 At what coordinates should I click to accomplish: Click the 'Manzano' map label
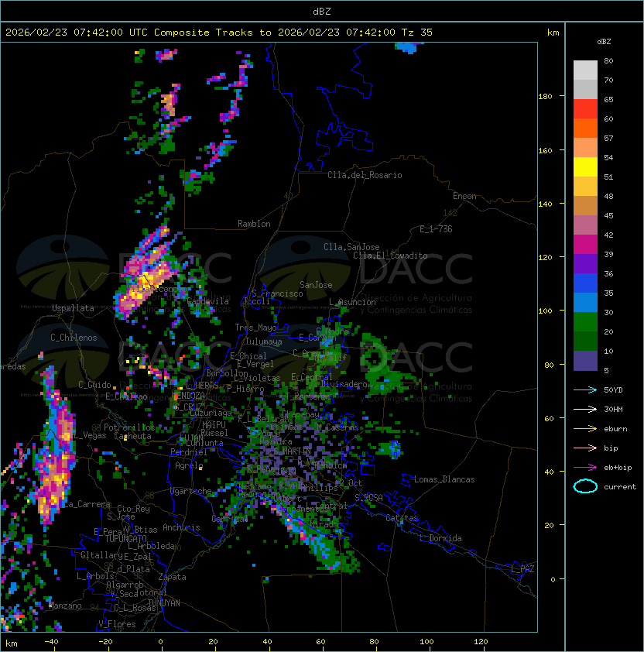pyautogui.click(x=65, y=606)
